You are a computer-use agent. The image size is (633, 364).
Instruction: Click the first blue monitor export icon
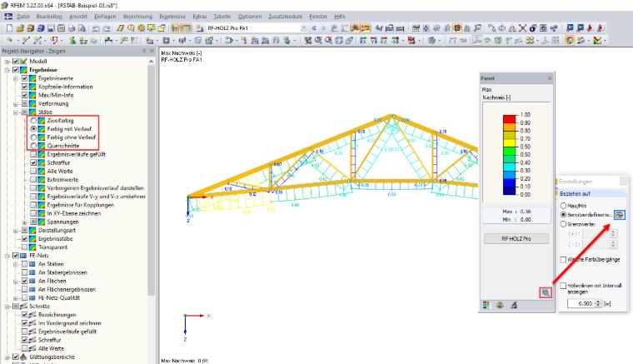tap(570, 28)
